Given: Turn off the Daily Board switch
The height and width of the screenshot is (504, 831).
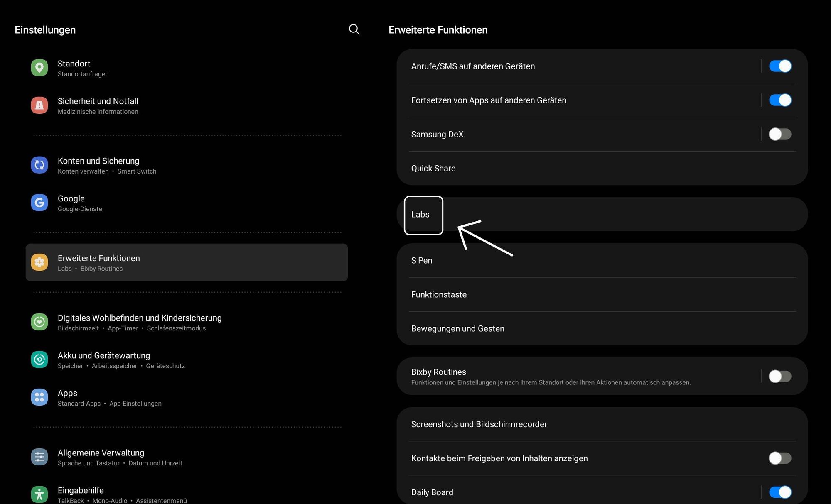Looking at the screenshot, I should point(780,492).
